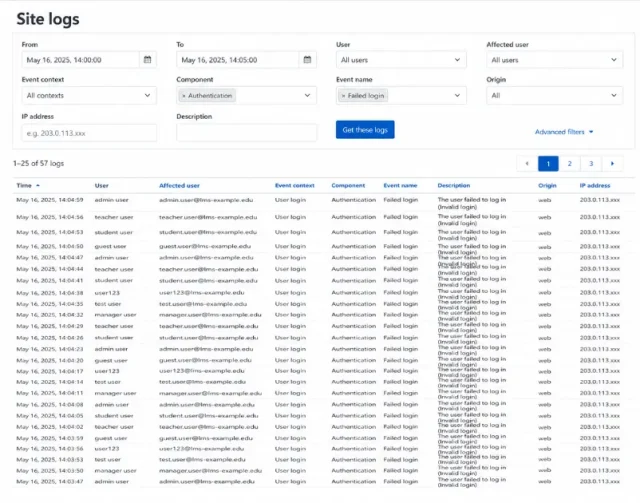This screenshot has height=503, width=640.
Task: Select timestamp May 16, 2025, 14:04:53
Action: (x=49, y=232)
